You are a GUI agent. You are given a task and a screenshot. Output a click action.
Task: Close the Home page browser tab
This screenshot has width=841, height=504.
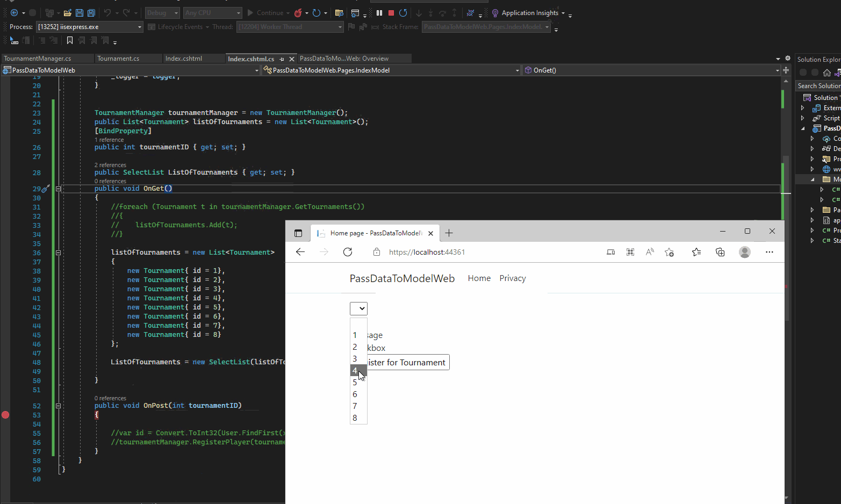coord(430,233)
